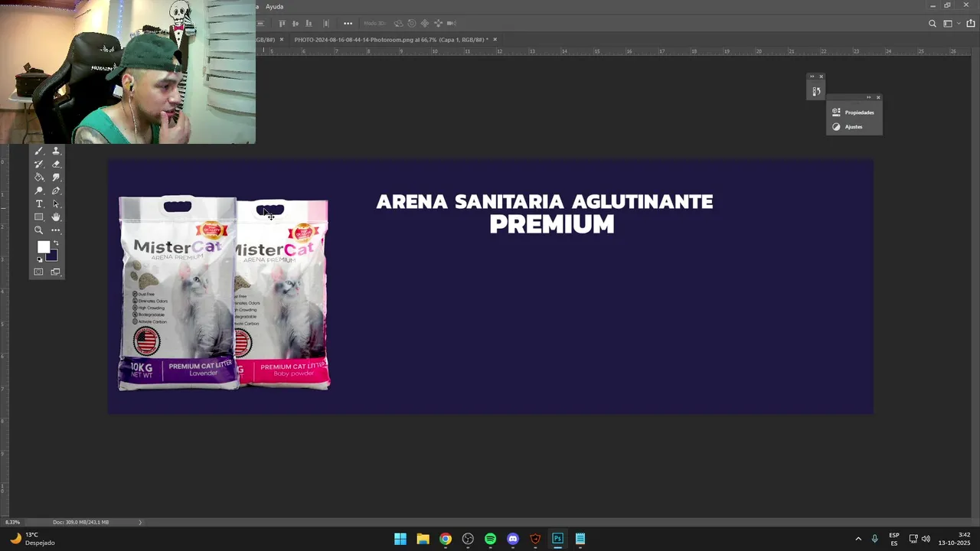Expand the Propiedades/Ajustes panel dock

869,97
